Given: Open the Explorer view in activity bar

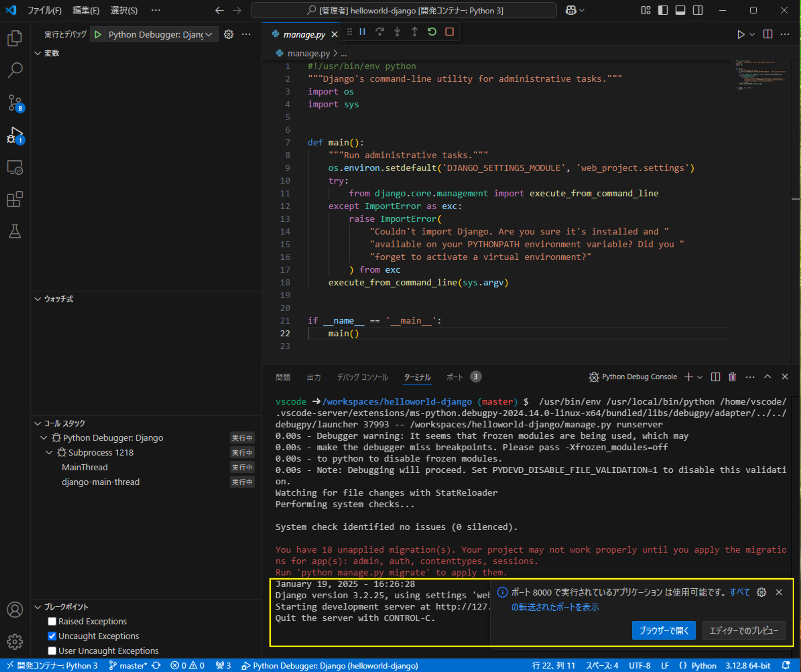Looking at the screenshot, I should coord(15,38).
